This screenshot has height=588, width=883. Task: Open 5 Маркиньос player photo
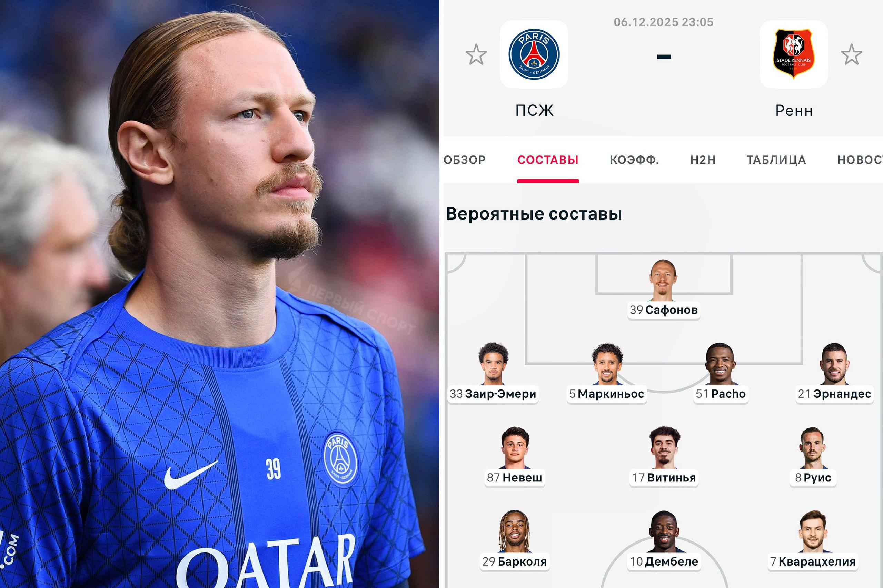coord(607,364)
